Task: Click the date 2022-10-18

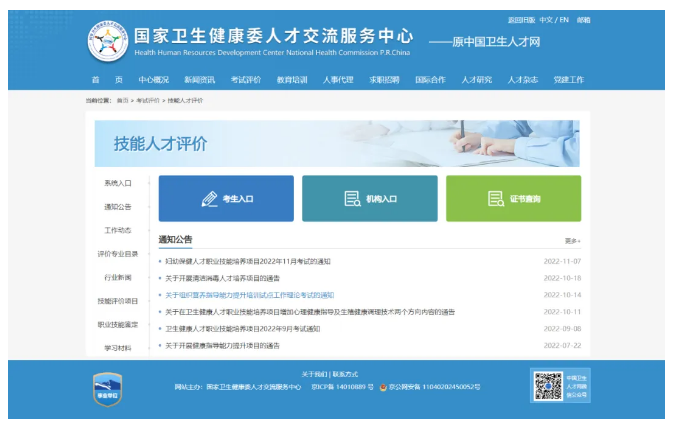Action: [x=562, y=278]
